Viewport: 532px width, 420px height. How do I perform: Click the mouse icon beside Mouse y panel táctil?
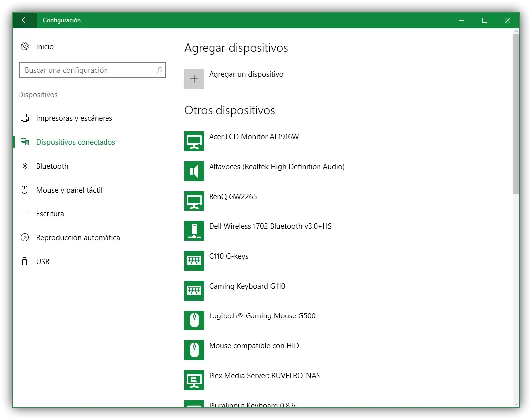pos(25,190)
